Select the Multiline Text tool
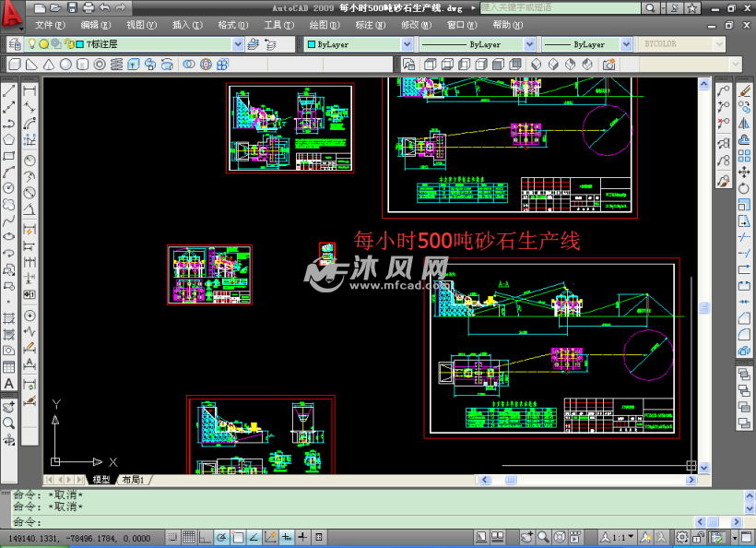 8,384
